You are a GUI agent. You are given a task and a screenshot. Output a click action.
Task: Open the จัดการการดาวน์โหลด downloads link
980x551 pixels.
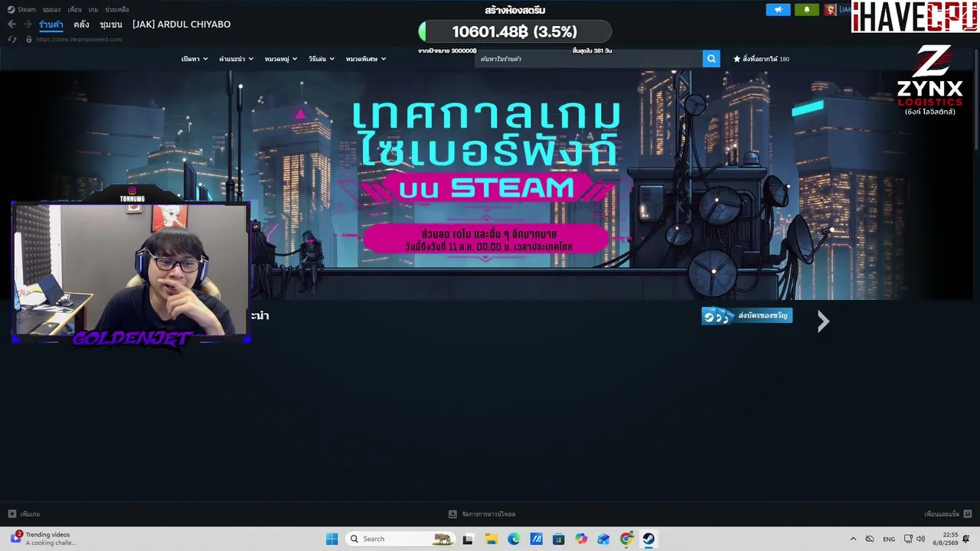[488, 514]
